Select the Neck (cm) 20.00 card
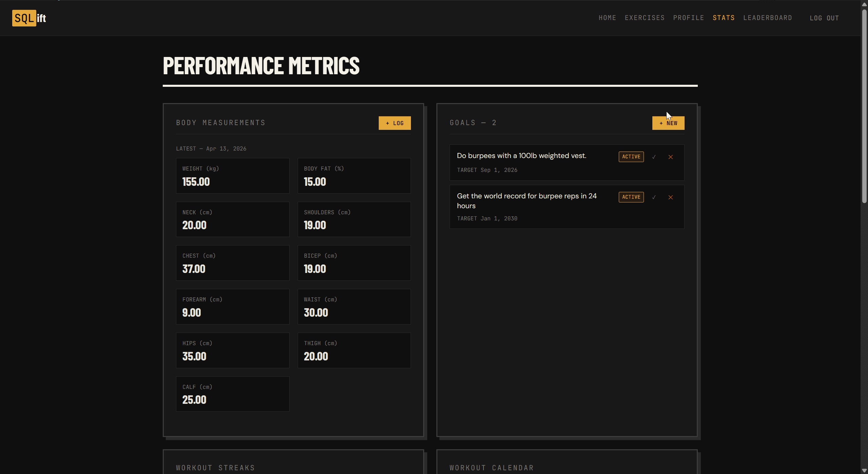Viewport: 868px width, 474px height. (233, 219)
